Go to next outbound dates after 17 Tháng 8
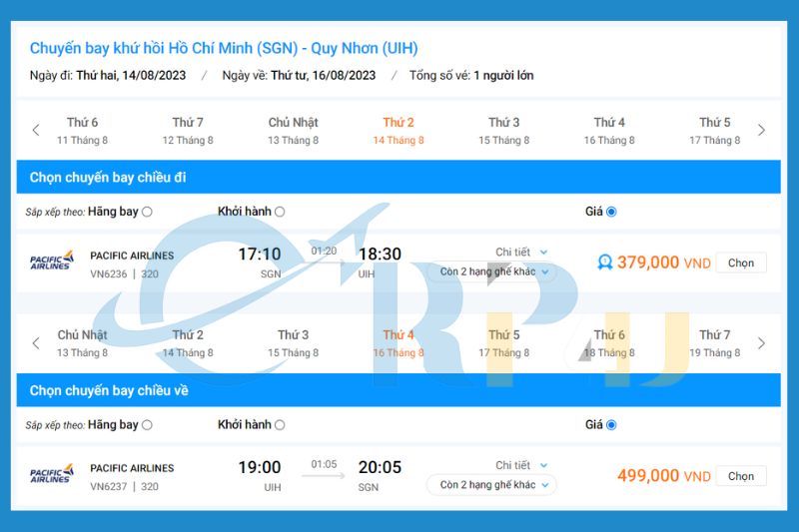This screenshot has width=799, height=532. [x=761, y=131]
